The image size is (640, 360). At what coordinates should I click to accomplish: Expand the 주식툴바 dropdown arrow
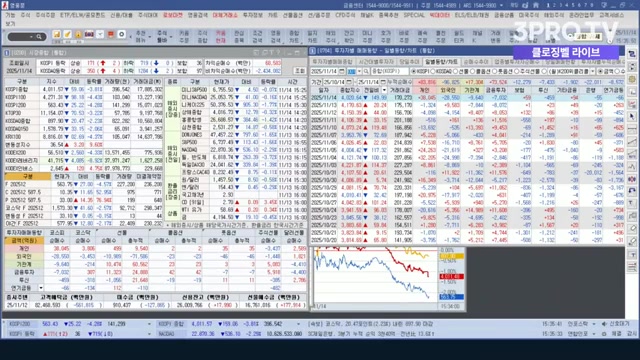coord(171,37)
